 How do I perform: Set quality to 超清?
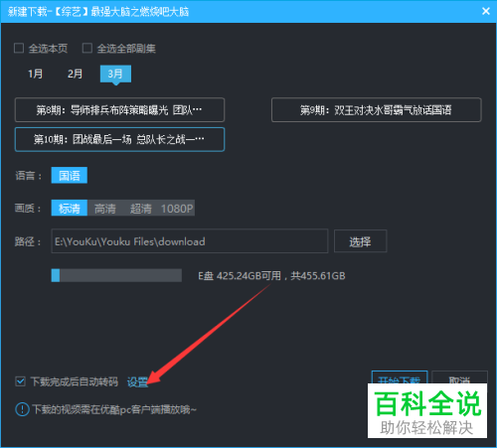140,209
